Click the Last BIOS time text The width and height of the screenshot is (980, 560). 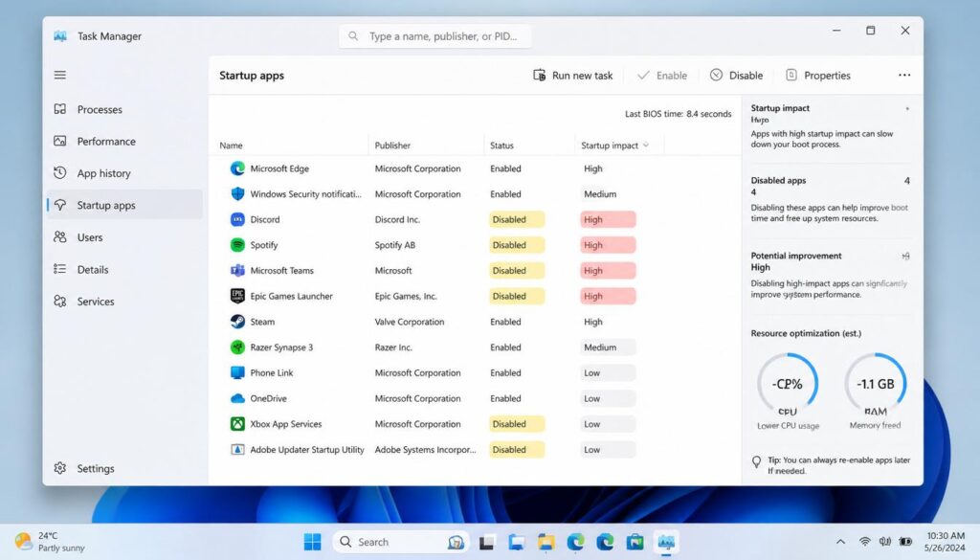coord(679,114)
